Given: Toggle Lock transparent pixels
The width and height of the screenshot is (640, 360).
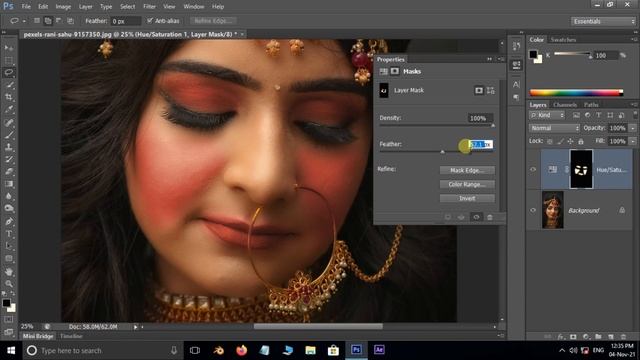Looking at the screenshot, I should point(550,141).
